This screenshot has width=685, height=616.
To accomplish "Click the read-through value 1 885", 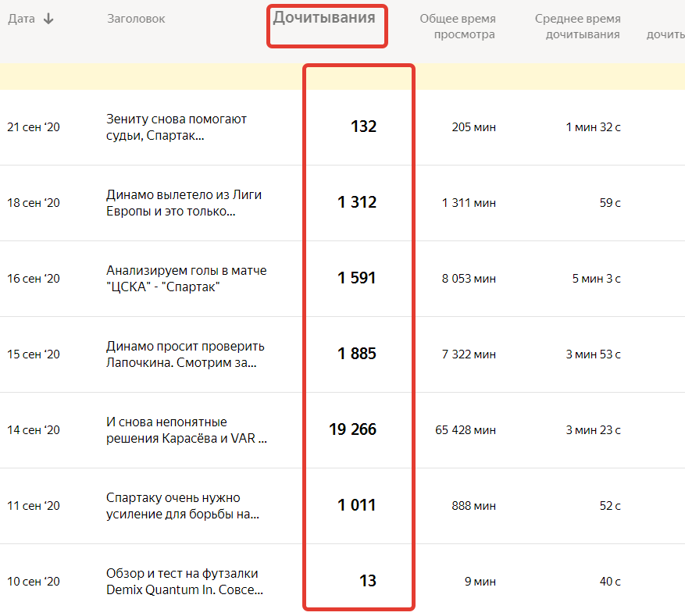I will pos(357,354).
